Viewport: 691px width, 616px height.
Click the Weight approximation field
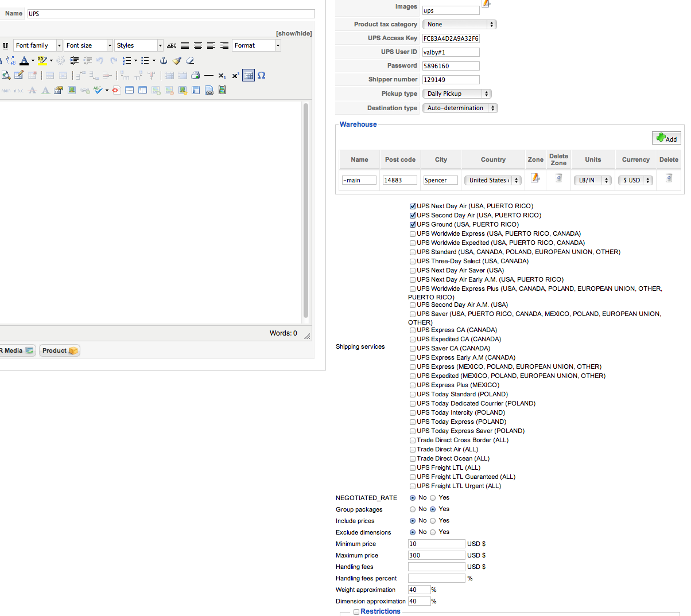[x=419, y=590]
